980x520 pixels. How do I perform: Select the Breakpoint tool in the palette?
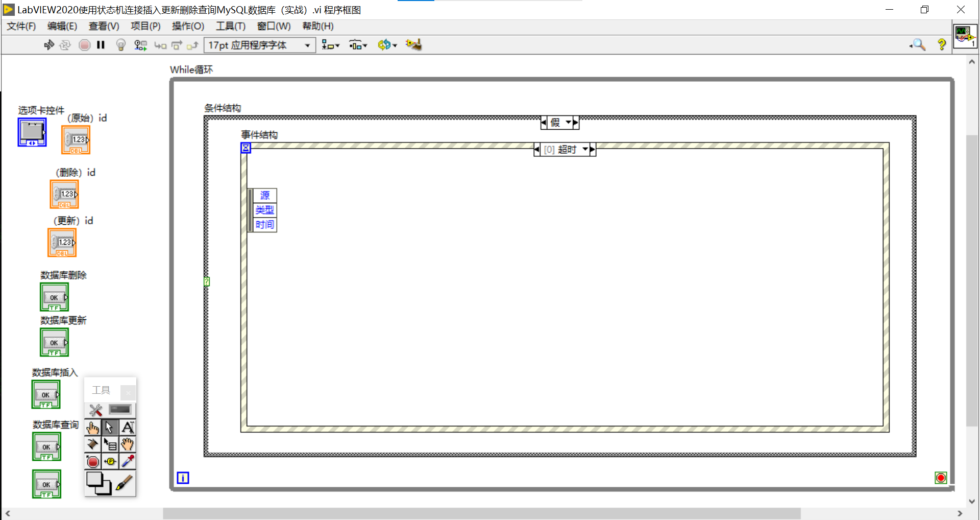[92, 461]
